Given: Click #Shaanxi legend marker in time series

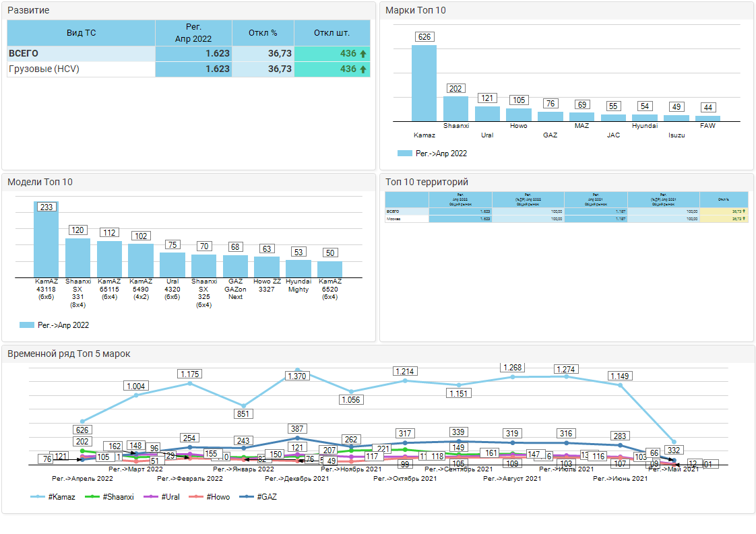Looking at the screenshot, I should click(x=93, y=497).
